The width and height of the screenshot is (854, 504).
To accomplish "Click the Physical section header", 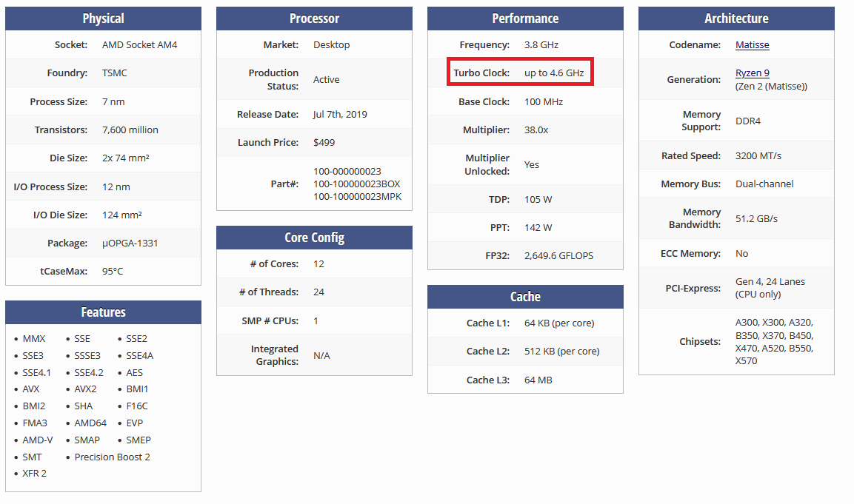I will coord(104,19).
